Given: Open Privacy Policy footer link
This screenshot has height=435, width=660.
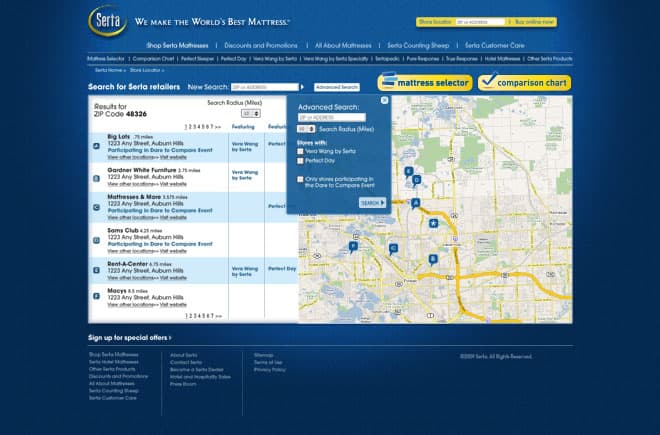Looking at the screenshot, I should pyautogui.click(x=269, y=370).
